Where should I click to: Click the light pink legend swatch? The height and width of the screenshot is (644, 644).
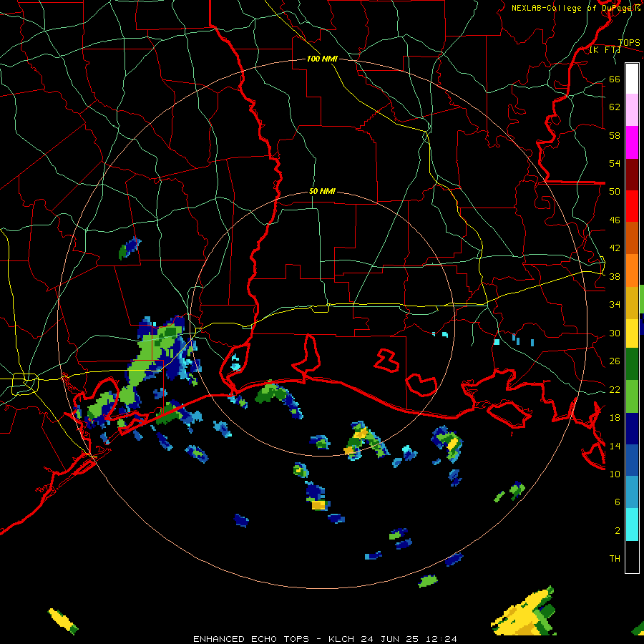(632, 109)
